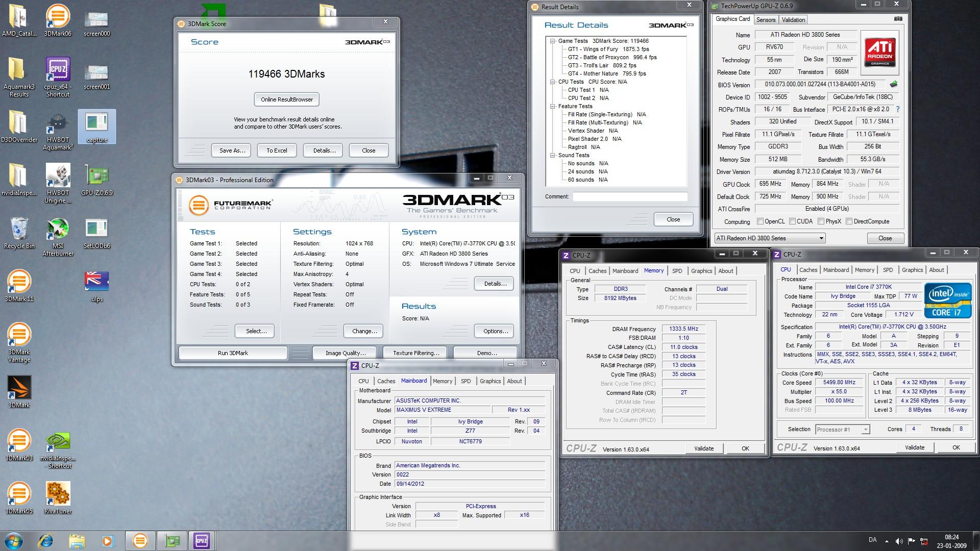Show hidden system tray icons arrow
The width and height of the screenshot is (980, 551).
(887, 541)
